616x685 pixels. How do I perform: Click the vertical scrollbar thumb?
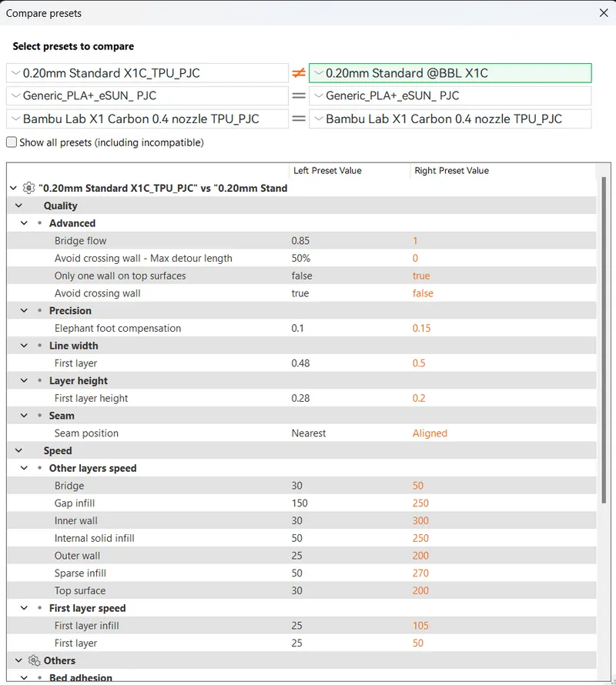(x=604, y=340)
